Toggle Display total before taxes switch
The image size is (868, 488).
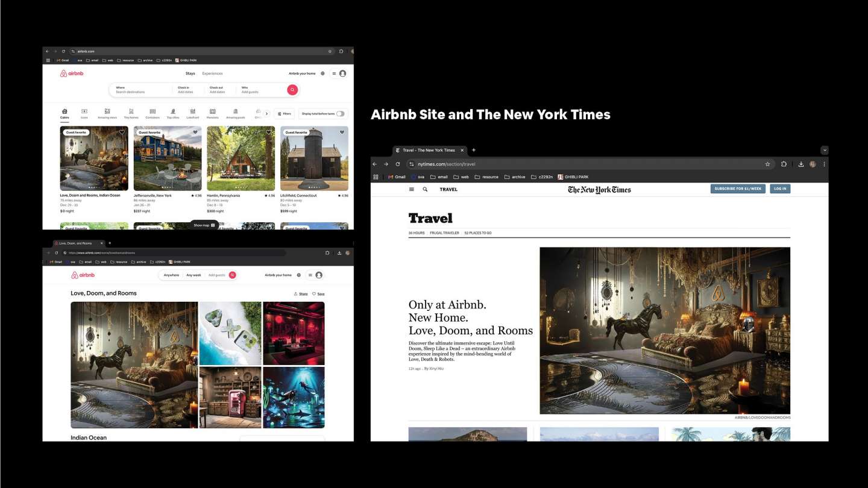(x=341, y=113)
